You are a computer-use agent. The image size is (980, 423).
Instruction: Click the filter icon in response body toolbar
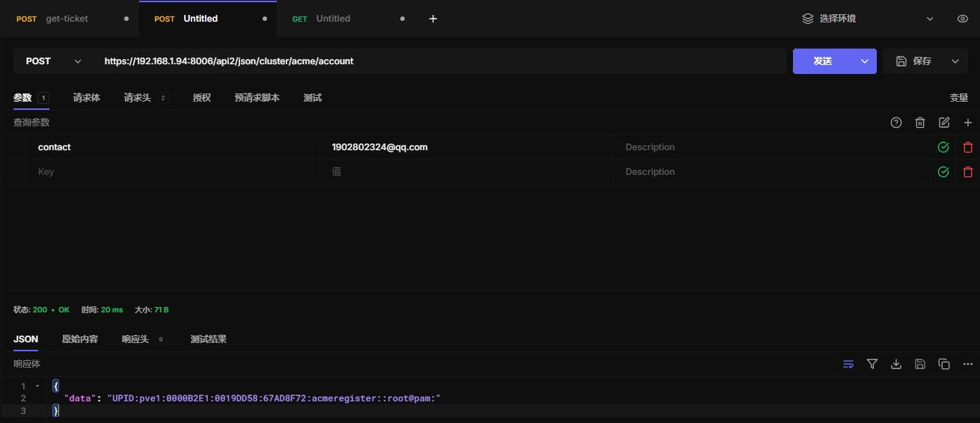(872, 364)
